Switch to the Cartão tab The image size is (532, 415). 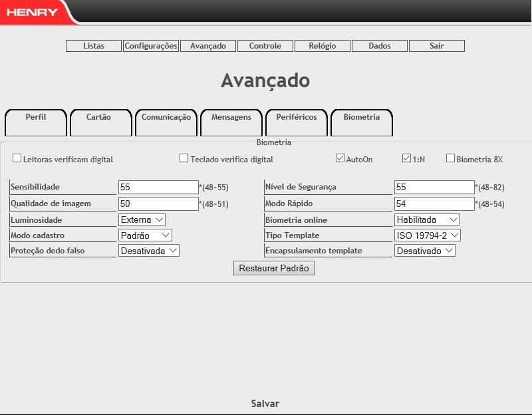99,117
